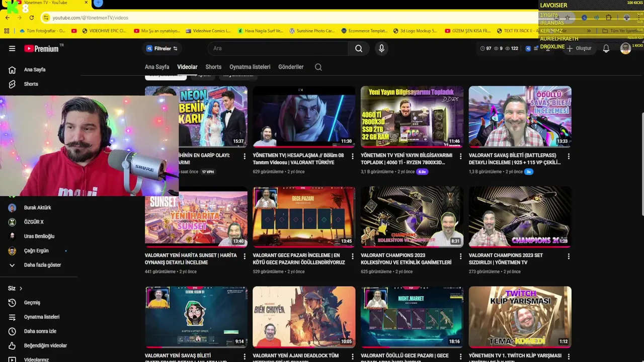
Task: Open Shorts in the sidebar
Action: (x=31, y=84)
